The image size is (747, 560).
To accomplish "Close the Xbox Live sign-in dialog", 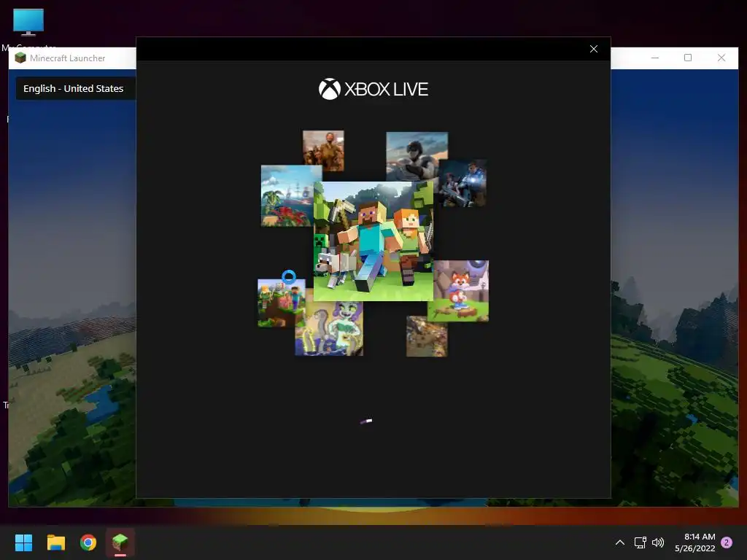I will click(594, 49).
